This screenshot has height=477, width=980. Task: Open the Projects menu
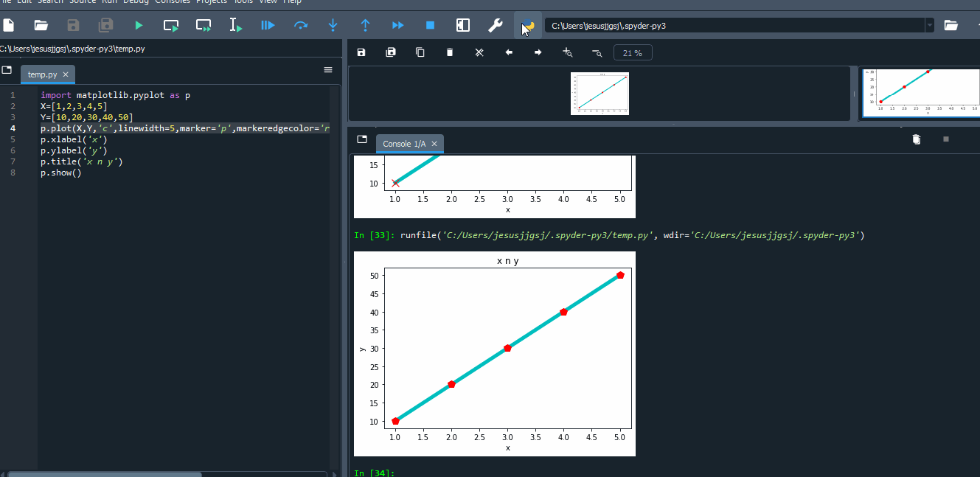[212, 2]
